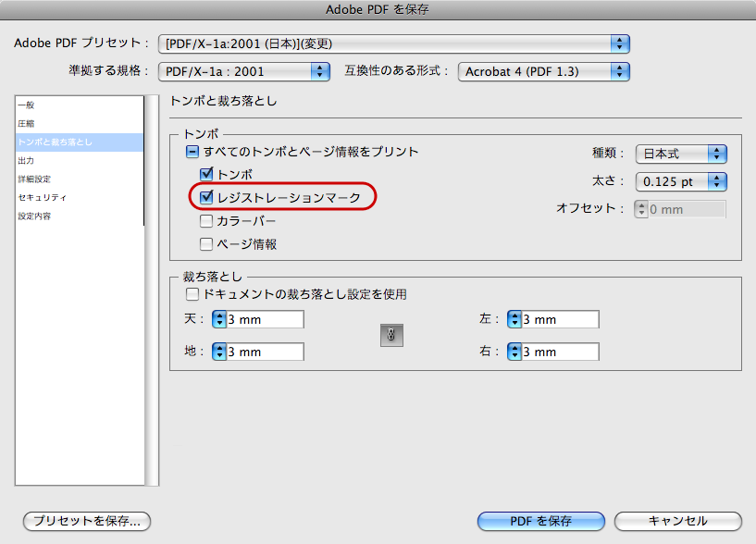
Task: Open the 種類 dropdown showing 日本式
Action: (681, 154)
